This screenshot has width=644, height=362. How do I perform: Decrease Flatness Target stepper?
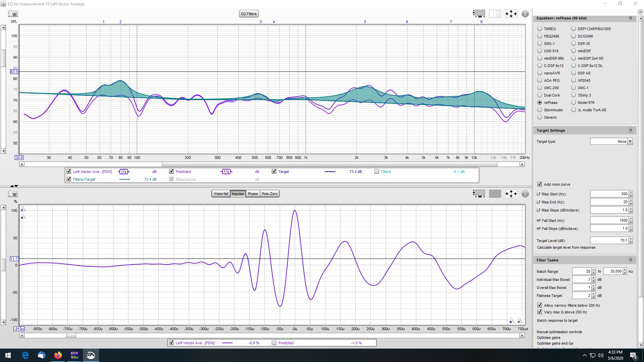click(594, 297)
